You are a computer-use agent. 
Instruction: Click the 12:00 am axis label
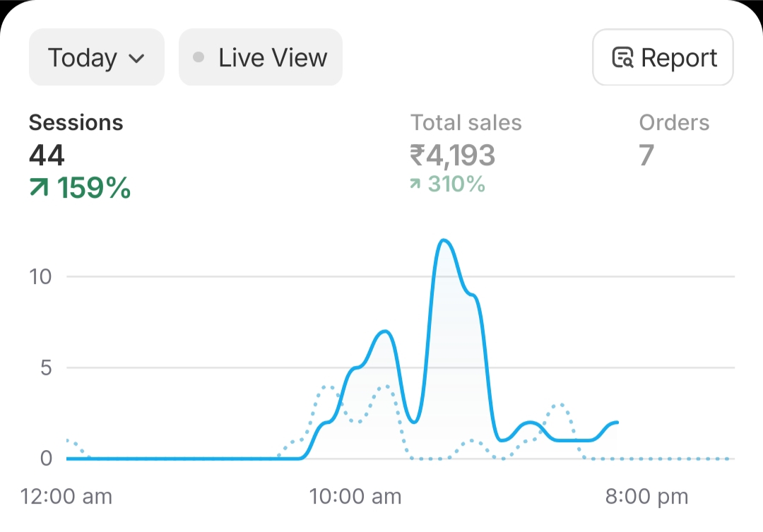pos(66,497)
